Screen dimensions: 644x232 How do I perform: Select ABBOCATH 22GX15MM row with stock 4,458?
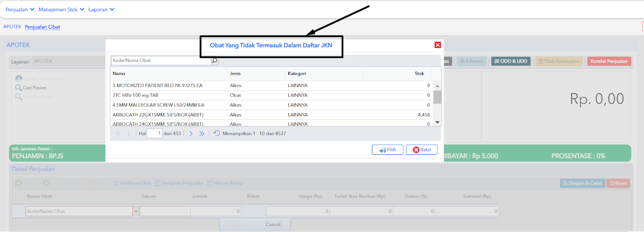tap(271, 115)
